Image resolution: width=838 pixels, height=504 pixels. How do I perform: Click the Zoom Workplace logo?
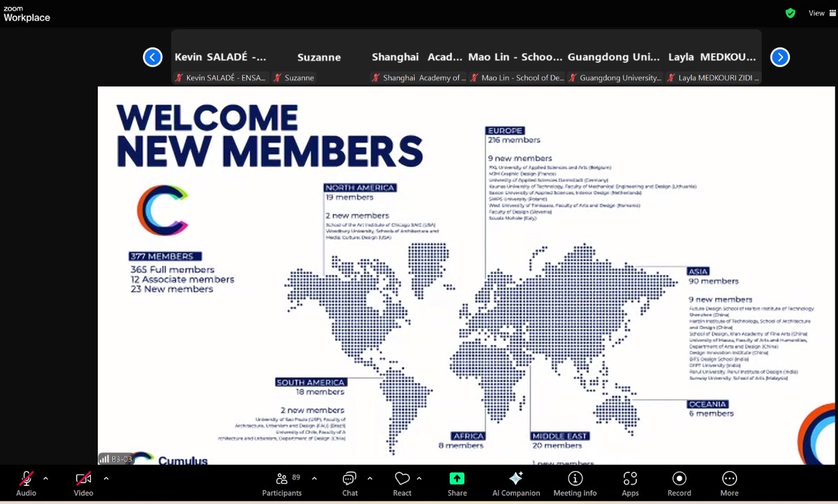pos(27,14)
